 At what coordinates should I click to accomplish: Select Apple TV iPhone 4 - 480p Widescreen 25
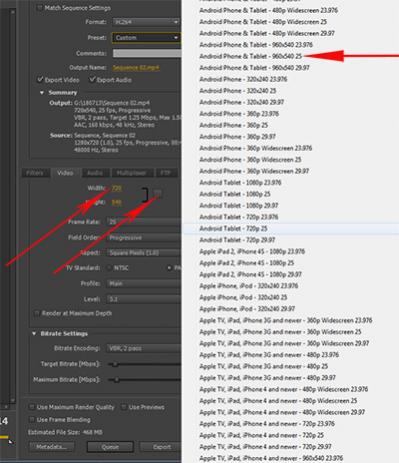tap(278, 401)
